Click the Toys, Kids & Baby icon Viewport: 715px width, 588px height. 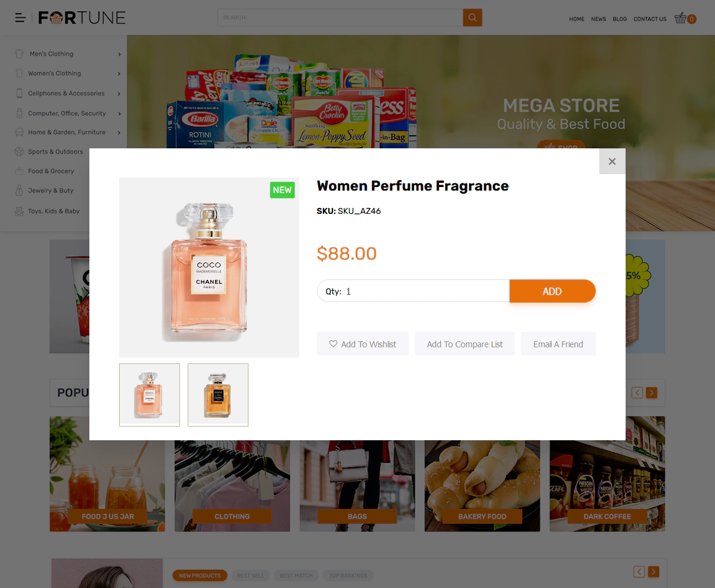[x=20, y=211]
